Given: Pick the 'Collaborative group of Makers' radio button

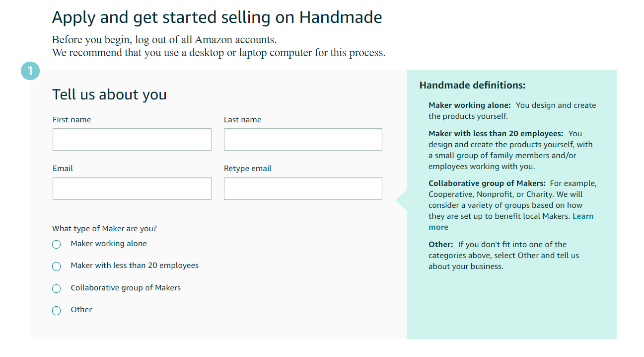Looking at the screenshot, I should tap(57, 288).
